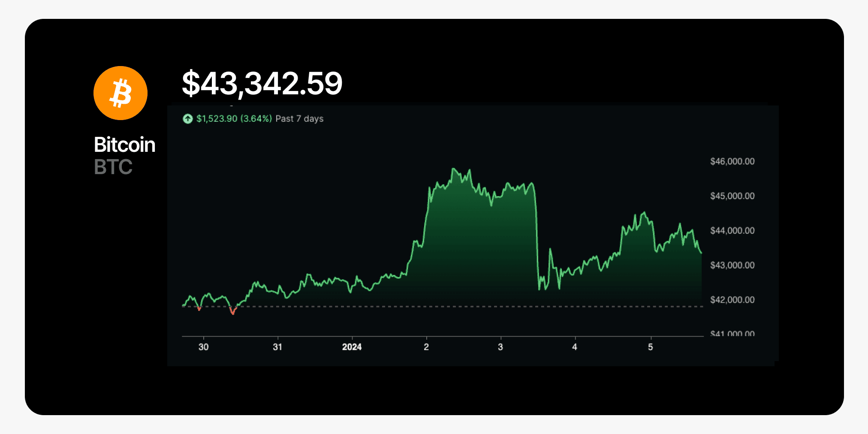The image size is (868, 434).
Task: Click the date 2 axis tick
Action: tap(426, 347)
